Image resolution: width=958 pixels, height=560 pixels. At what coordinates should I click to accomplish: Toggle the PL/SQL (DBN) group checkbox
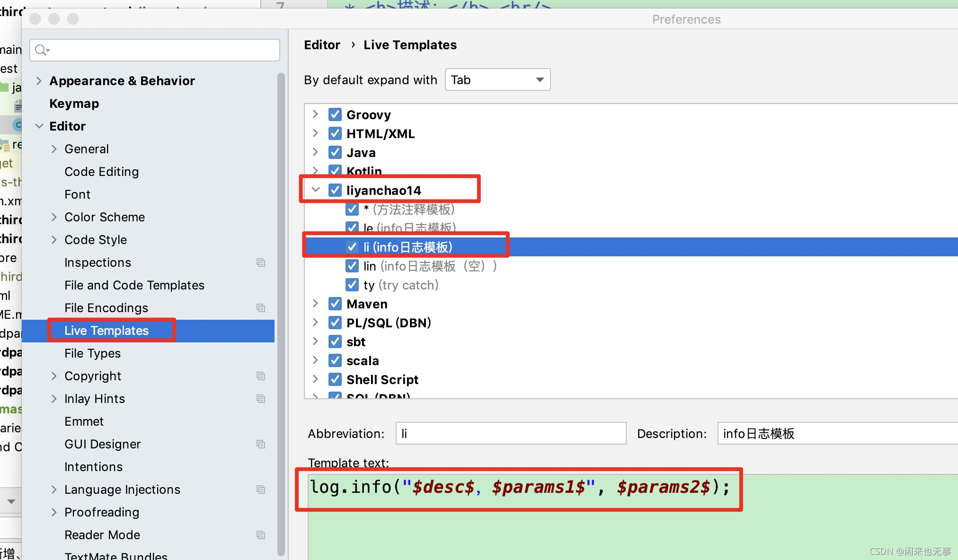(335, 323)
